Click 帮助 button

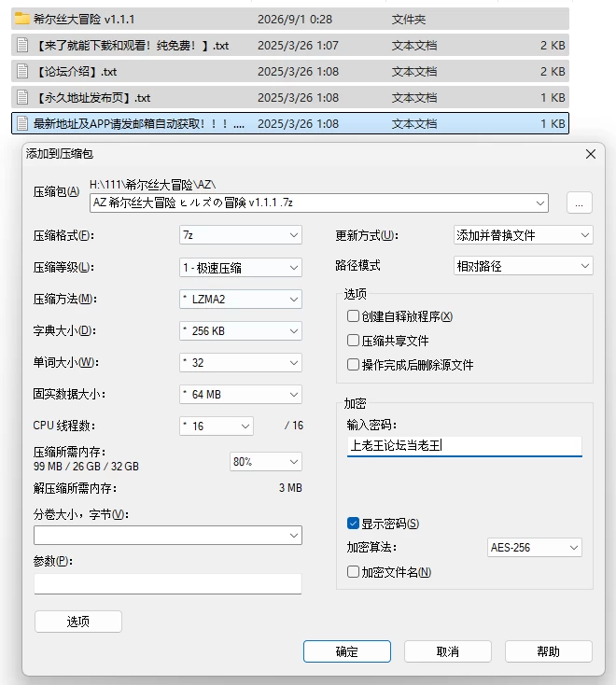click(x=548, y=651)
